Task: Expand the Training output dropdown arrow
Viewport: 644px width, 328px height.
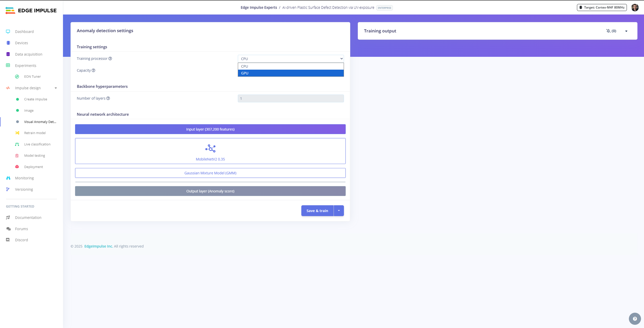Action: [x=626, y=31]
